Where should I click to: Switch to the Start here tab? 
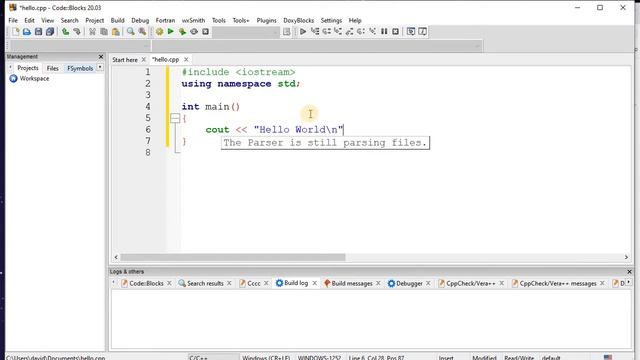125,60
